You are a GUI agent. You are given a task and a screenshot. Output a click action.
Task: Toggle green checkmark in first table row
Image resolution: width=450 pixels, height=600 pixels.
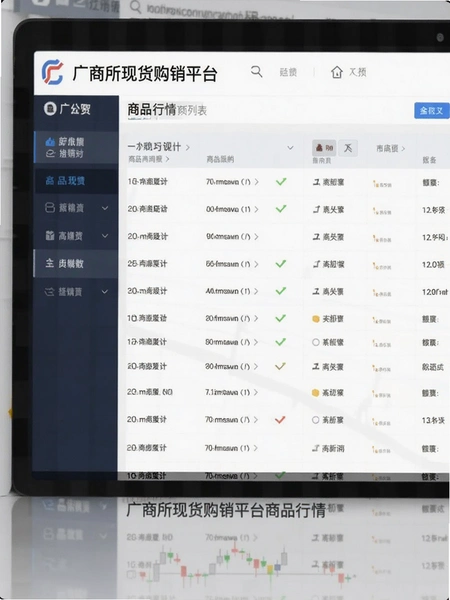coord(281,181)
